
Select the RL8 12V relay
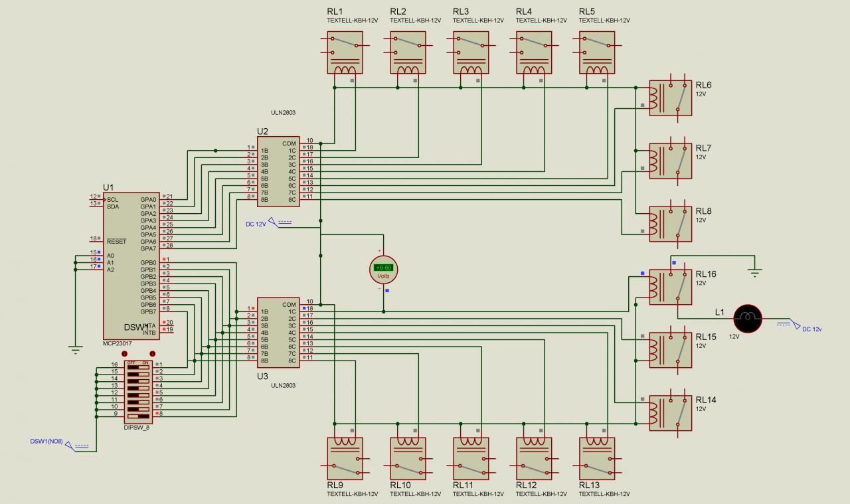670,224
